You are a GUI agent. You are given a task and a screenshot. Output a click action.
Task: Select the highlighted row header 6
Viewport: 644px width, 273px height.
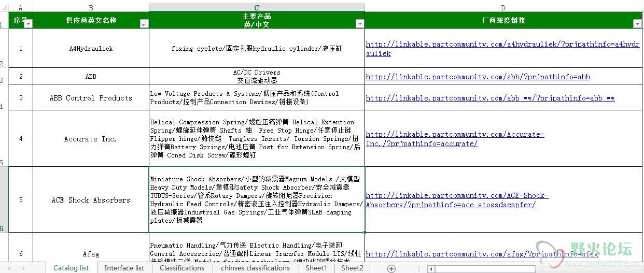pyautogui.click(x=4, y=200)
